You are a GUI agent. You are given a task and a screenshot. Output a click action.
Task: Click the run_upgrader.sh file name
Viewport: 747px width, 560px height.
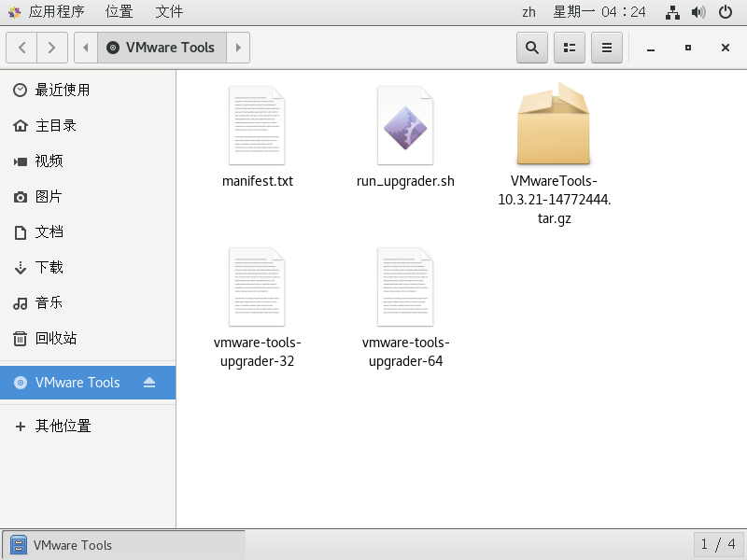click(405, 181)
